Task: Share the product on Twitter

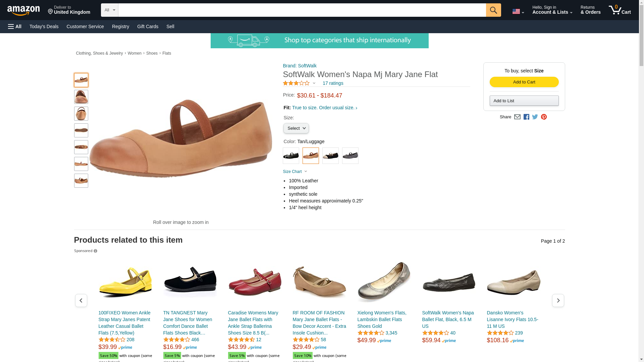Action: pyautogui.click(x=535, y=117)
